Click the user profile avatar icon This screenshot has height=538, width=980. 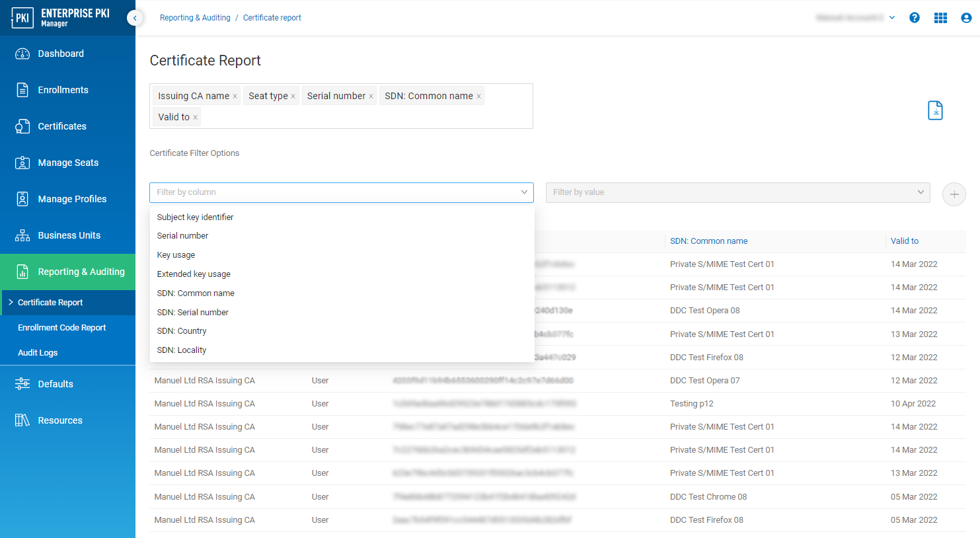click(966, 18)
